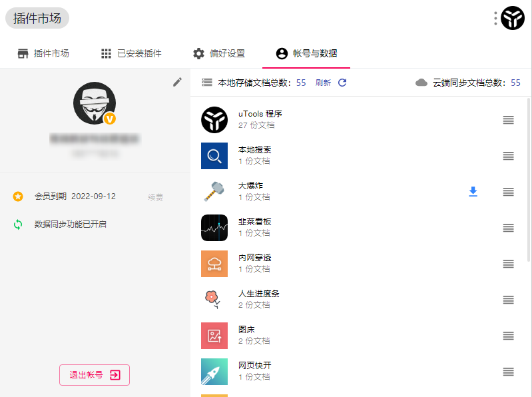Click the vertical scrollbar of the plugin list
The image size is (532, 397).
(x=529, y=180)
